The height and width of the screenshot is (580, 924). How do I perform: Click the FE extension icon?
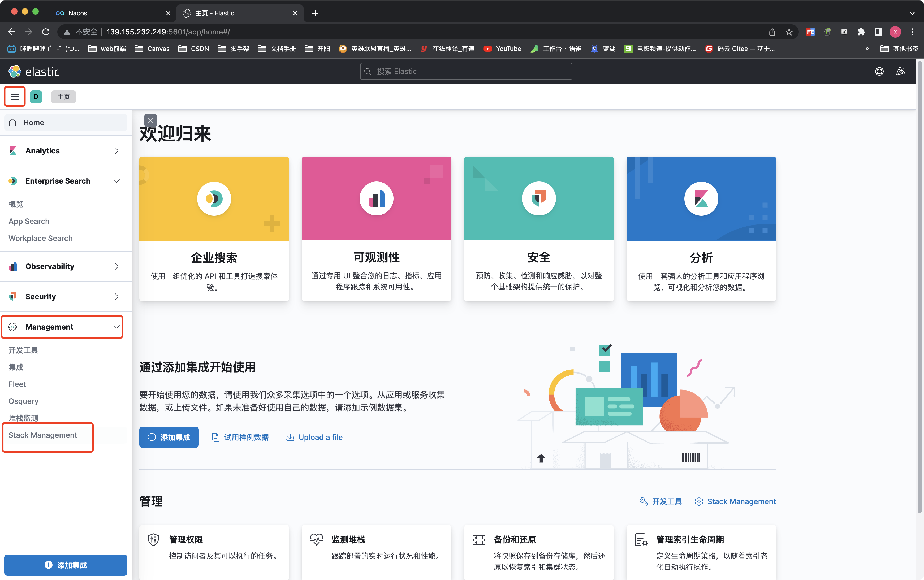[810, 32]
